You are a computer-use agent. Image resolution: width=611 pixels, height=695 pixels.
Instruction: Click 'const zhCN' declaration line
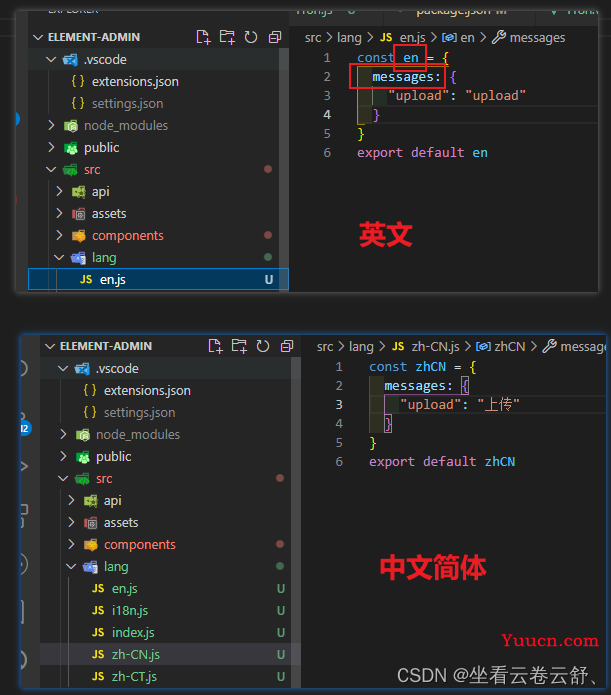[423, 367]
